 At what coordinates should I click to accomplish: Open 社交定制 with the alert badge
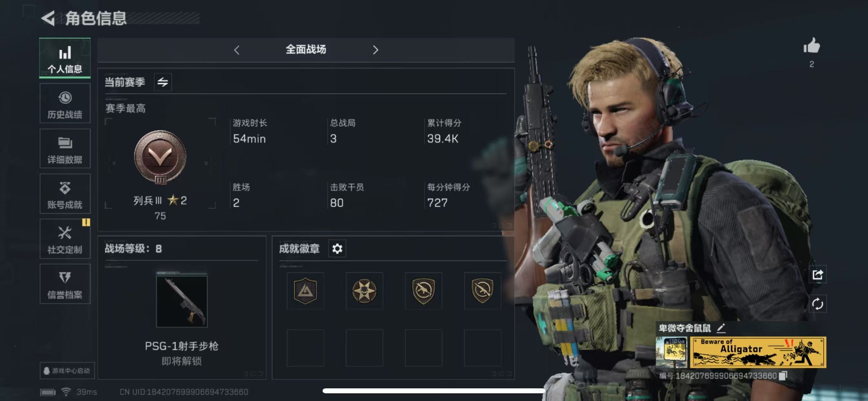tap(65, 239)
